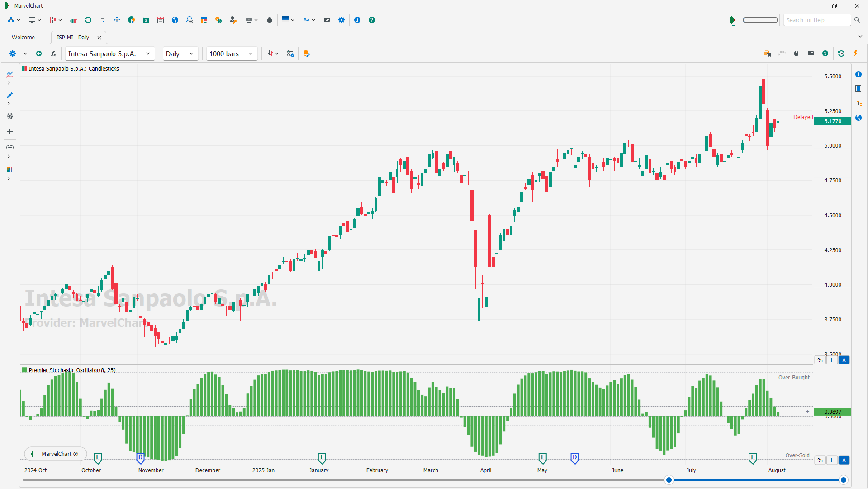
Task: Open the calendar icon in top toolbar
Action: (x=161, y=20)
